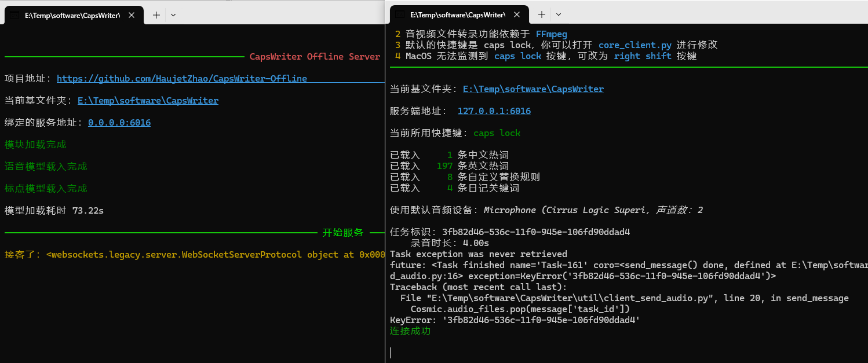Click the '8 条自定义替换规则' line
The image size is (868, 363).
tap(465, 177)
